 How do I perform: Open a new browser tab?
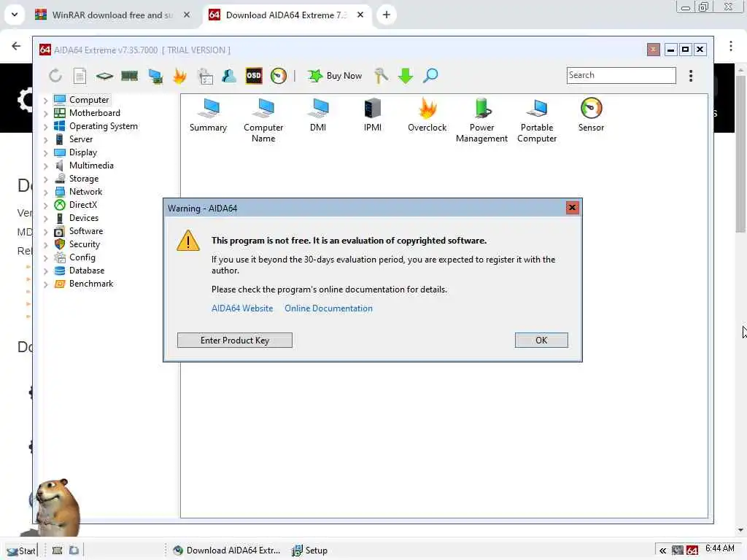387,15
